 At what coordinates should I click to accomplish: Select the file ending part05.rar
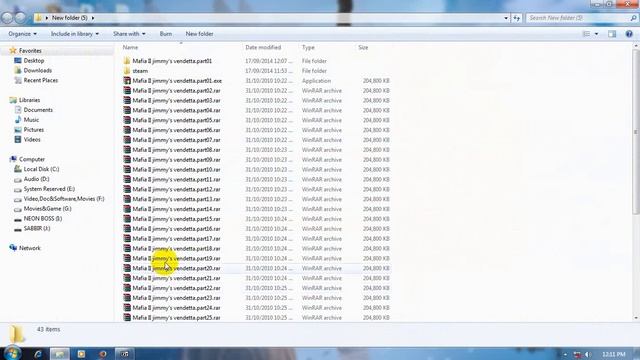pos(176,120)
